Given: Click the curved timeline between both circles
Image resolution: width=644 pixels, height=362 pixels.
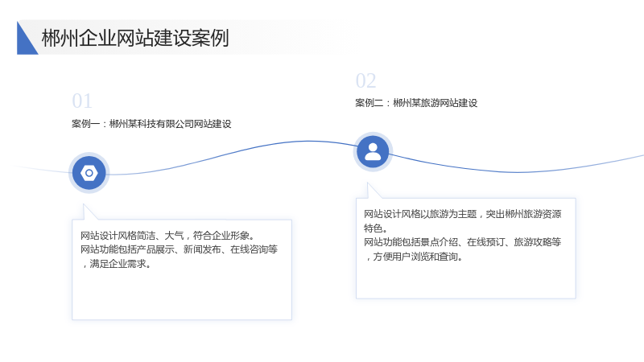Looking at the screenshot, I should tap(231, 154).
